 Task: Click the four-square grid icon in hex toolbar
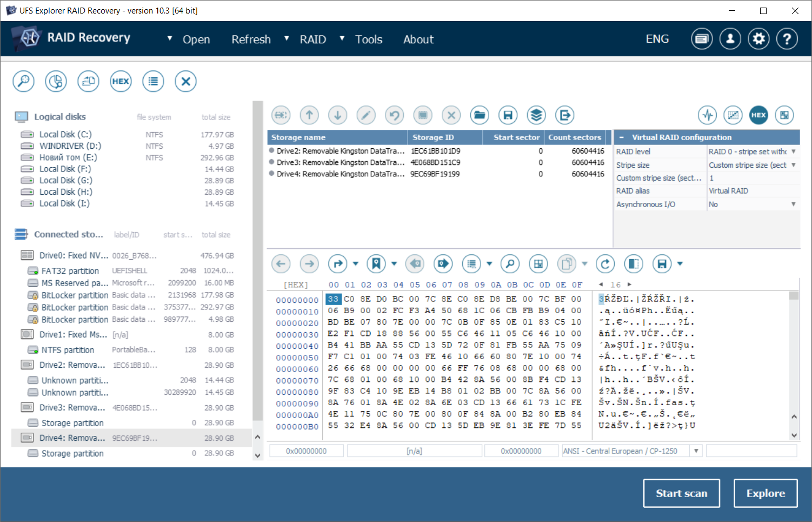(538, 264)
